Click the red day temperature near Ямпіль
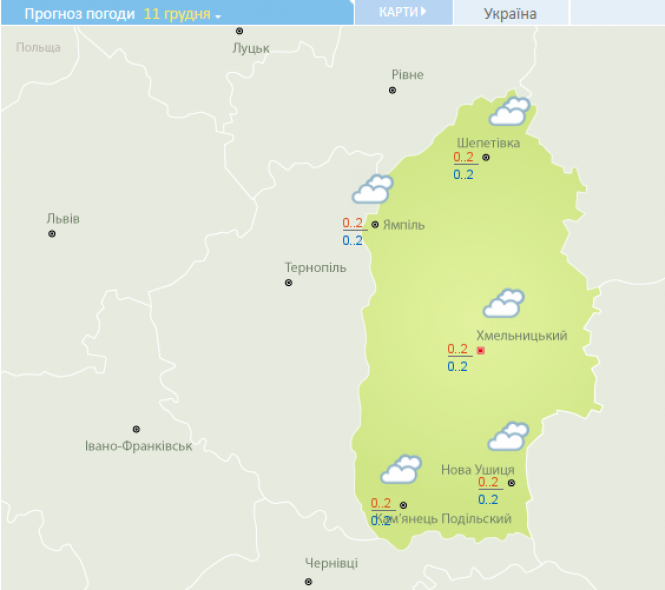 coord(352,223)
